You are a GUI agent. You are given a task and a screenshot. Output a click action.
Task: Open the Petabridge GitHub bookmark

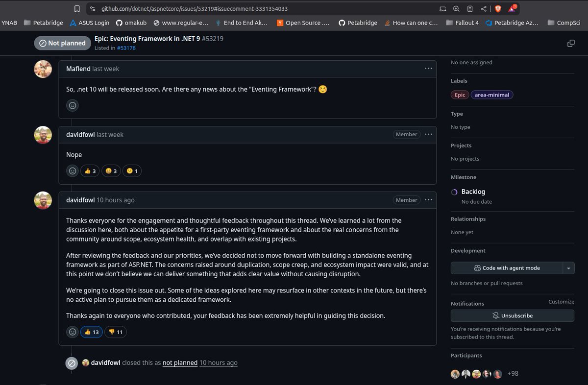(x=358, y=23)
